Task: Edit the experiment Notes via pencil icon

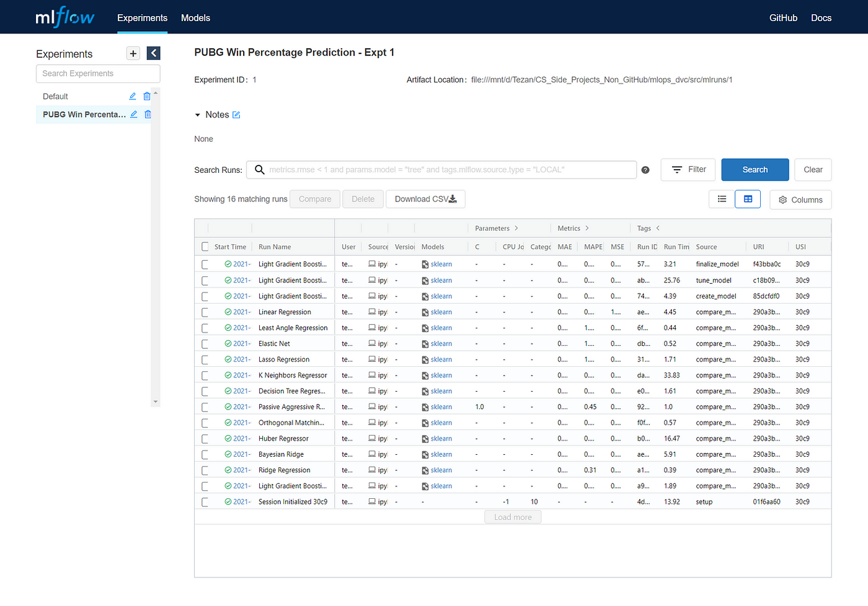Action: [x=237, y=114]
